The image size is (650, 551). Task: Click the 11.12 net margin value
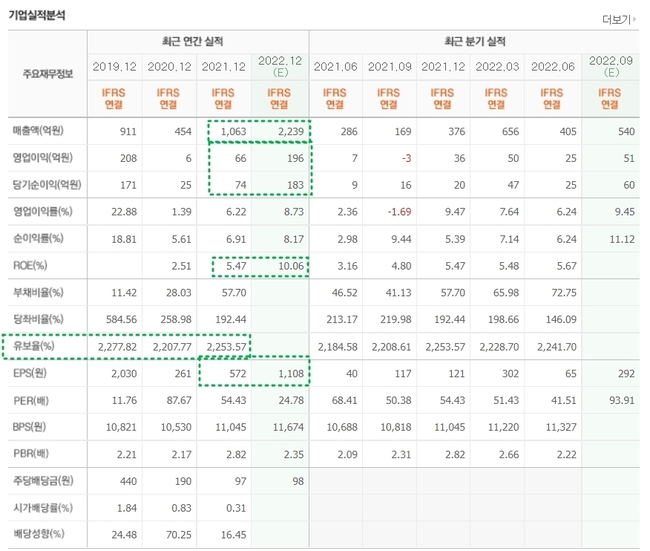pos(622,239)
